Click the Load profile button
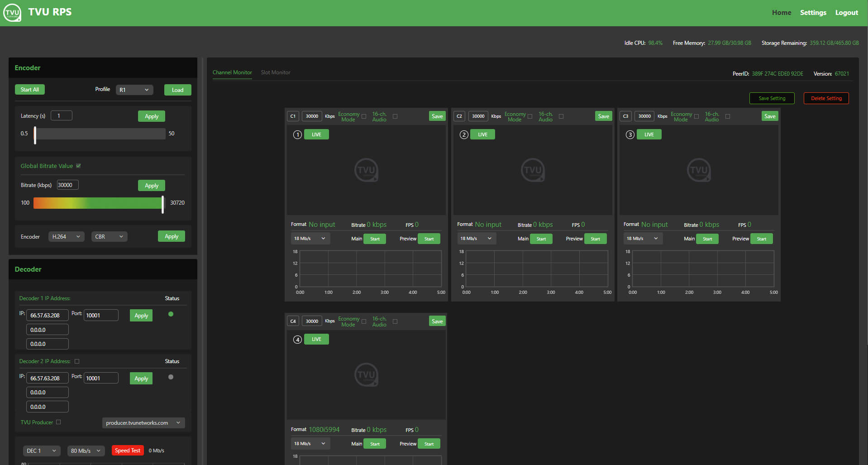The image size is (868, 465). [x=178, y=90]
